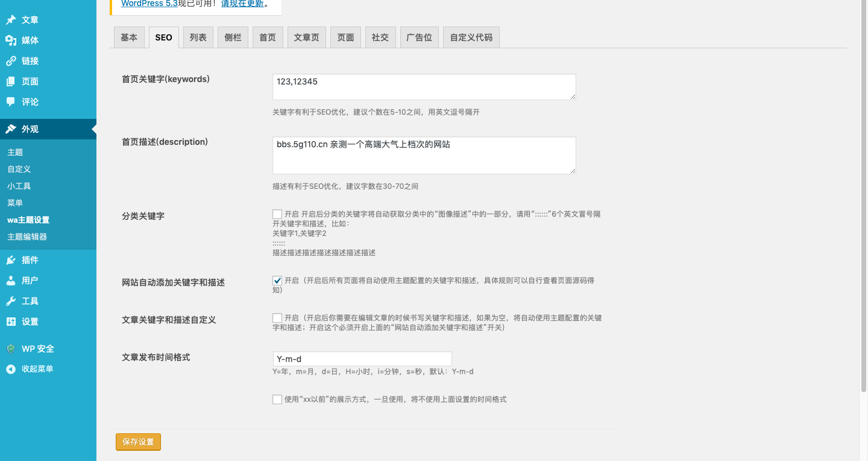Click the 用户 person icon
Screen dimensions: 868x461
click(x=11, y=281)
